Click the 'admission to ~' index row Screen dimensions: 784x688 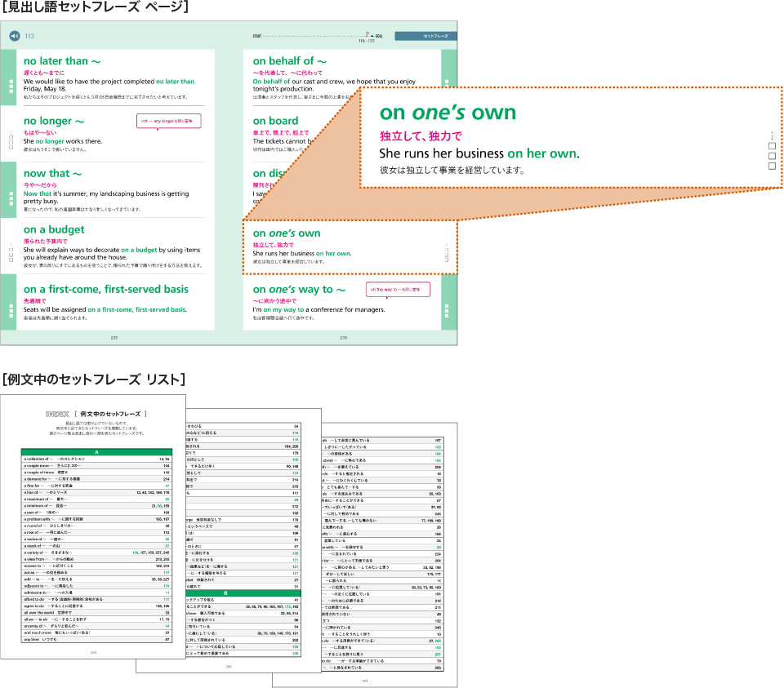pos(96,593)
